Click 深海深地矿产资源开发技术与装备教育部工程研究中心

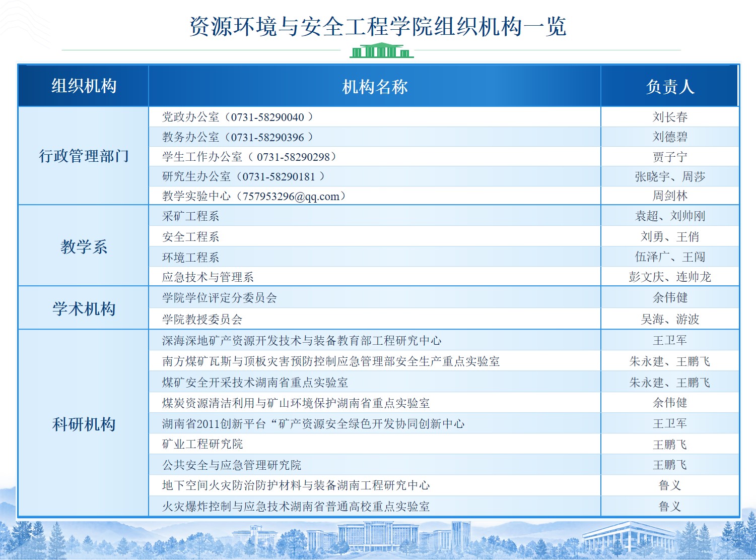click(302, 341)
